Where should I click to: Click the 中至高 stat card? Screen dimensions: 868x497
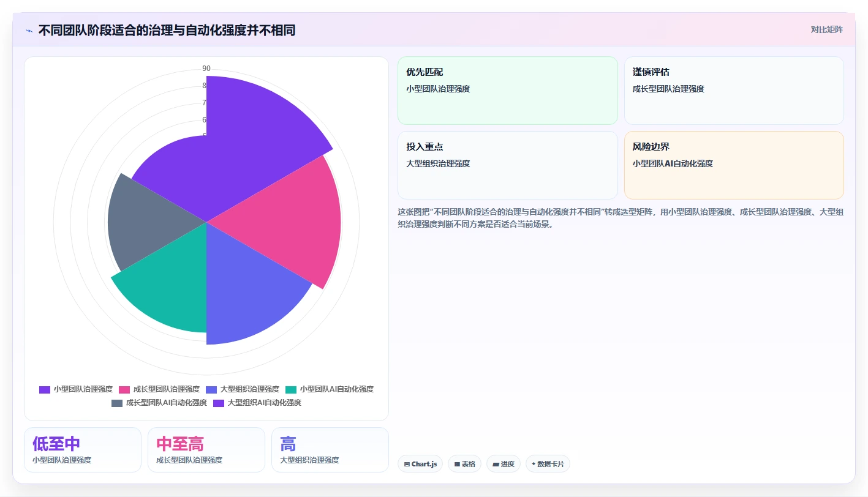click(x=206, y=450)
